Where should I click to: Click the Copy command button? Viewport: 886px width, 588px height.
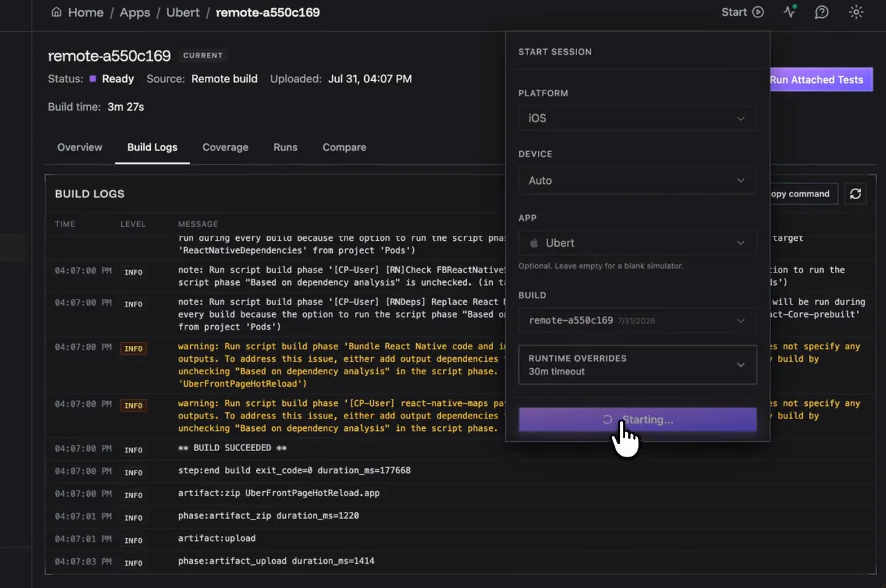point(804,194)
